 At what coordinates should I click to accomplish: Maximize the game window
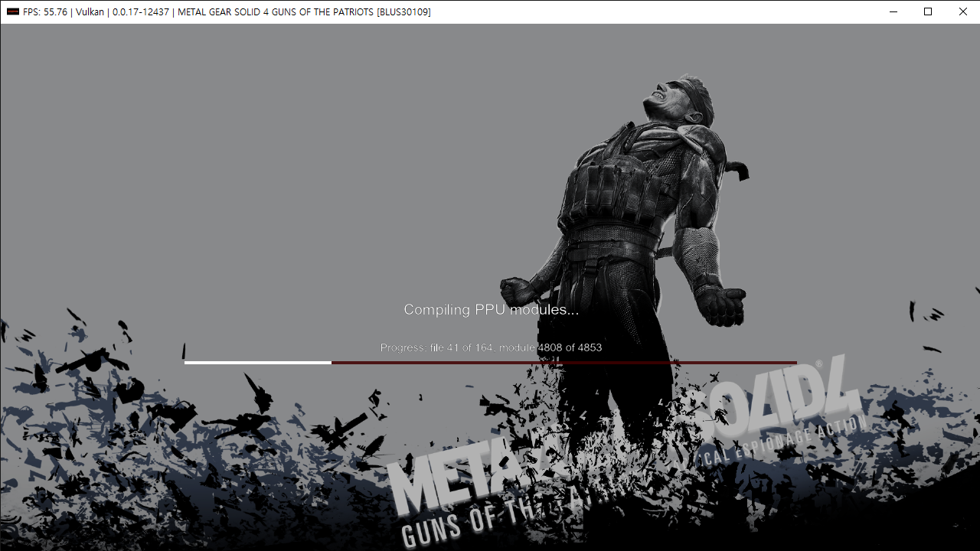[928, 11]
